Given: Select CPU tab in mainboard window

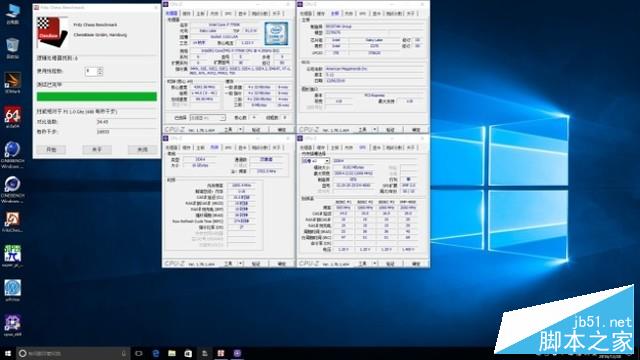Looking at the screenshot, I should click(x=306, y=13).
